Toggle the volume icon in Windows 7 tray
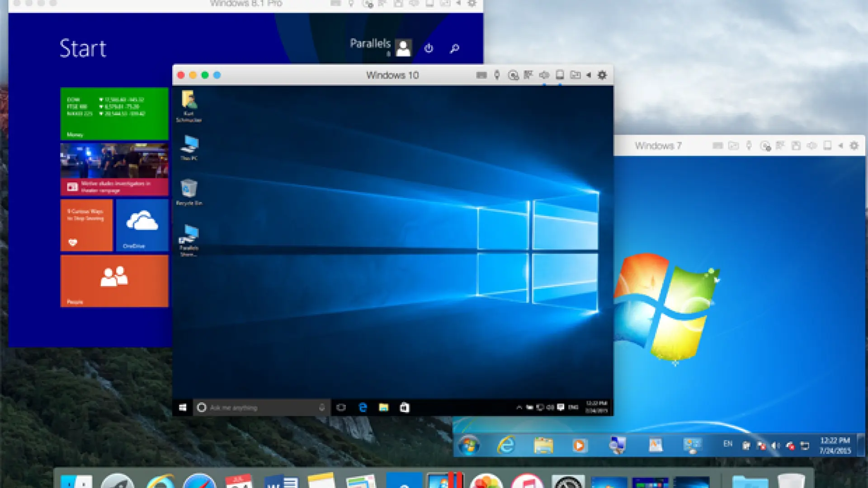 [x=775, y=446]
